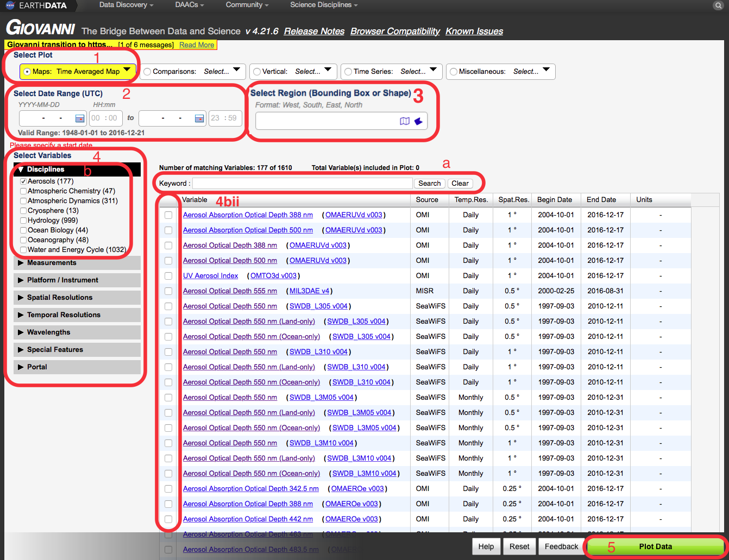Open the Release Notes link
This screenshot has height=560, width=729.
(314, 32)
